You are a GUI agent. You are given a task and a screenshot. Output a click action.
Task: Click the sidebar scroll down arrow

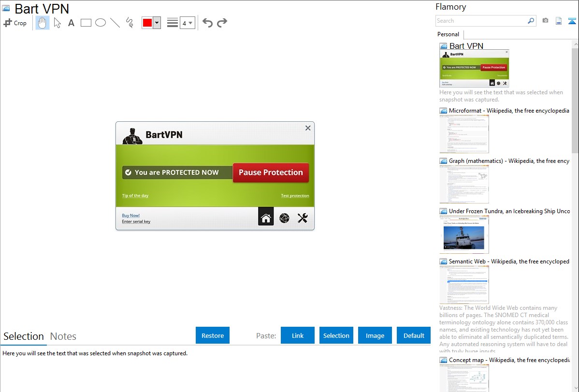[575, 388]
